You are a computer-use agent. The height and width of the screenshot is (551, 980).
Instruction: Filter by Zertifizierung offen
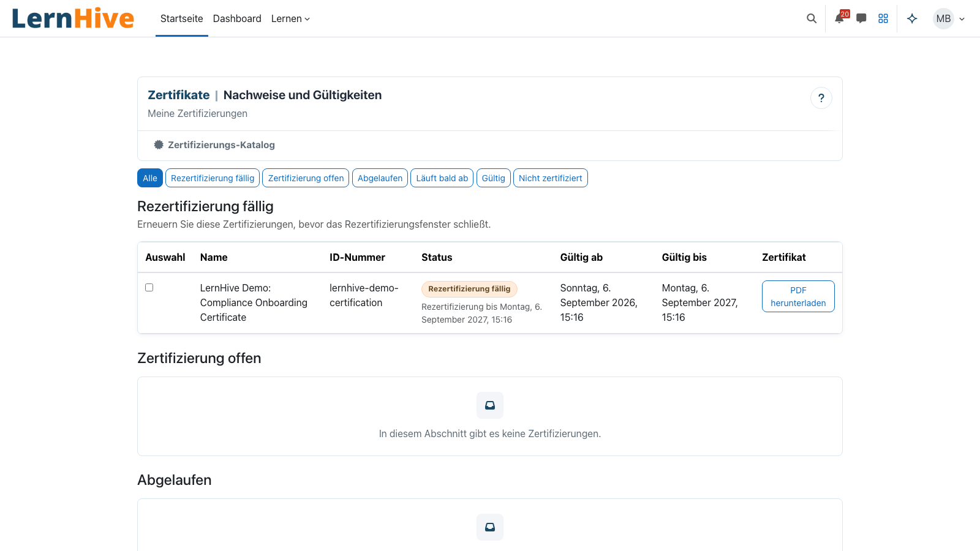pos(306,178)
